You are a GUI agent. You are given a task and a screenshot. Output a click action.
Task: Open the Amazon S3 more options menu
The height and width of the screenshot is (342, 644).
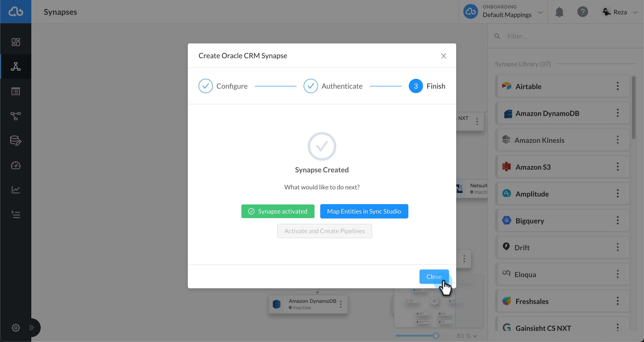coord(617,167)
